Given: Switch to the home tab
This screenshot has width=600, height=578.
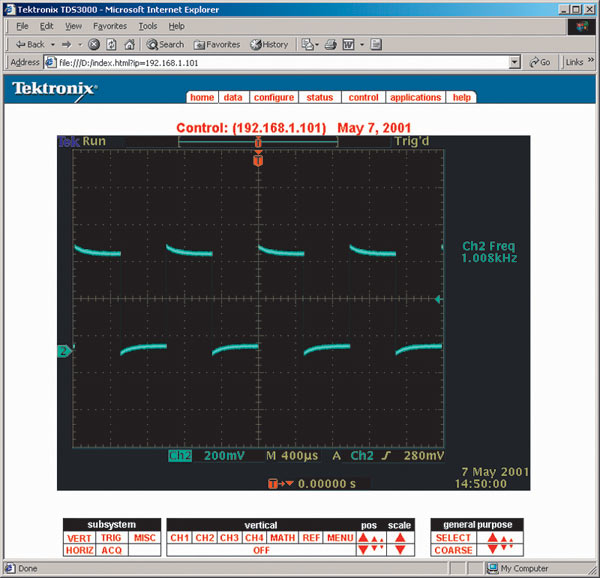Looking at the screenshot, I should (202, 98).
